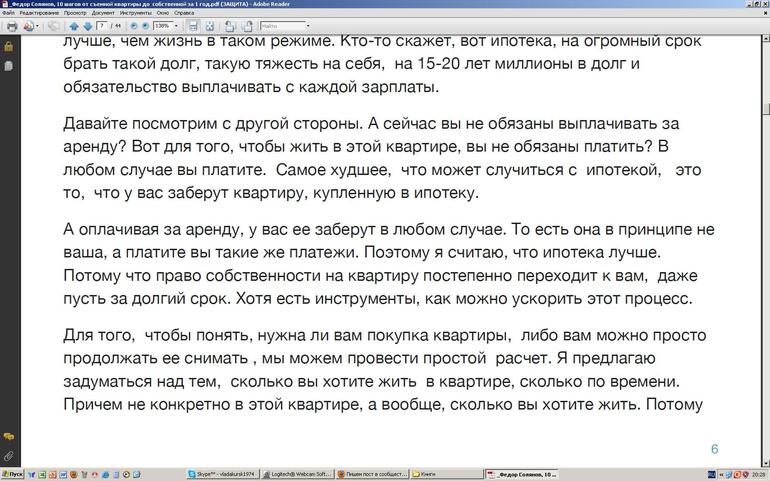Enable scrolling page display mode

pyautogui.click(x=193, y=25)
